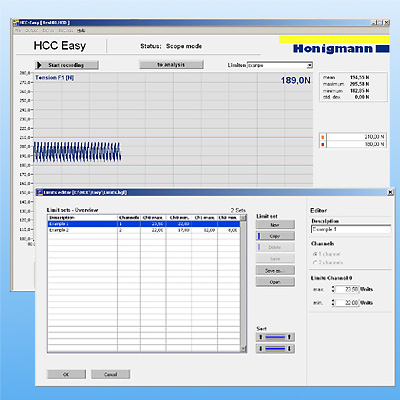
Task: Click the Save limit set button
Action: click(275, 259)
